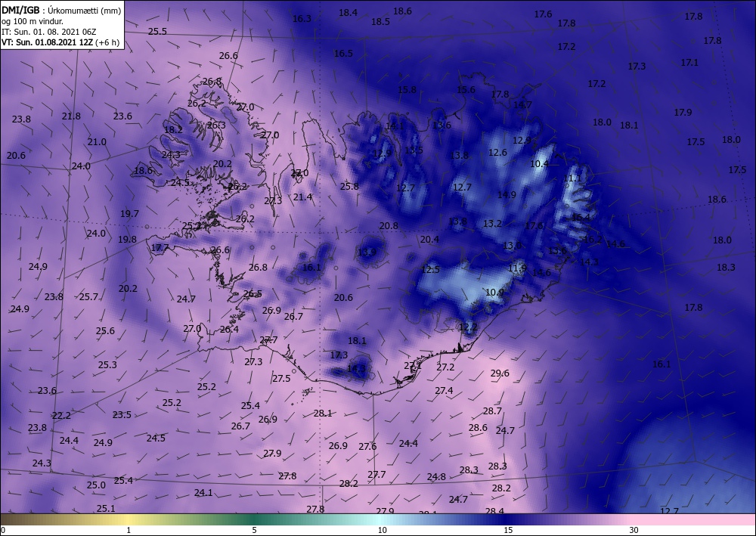Click the color scale label '0'
The width and height of the screenshot is (756, 536).
3,530
